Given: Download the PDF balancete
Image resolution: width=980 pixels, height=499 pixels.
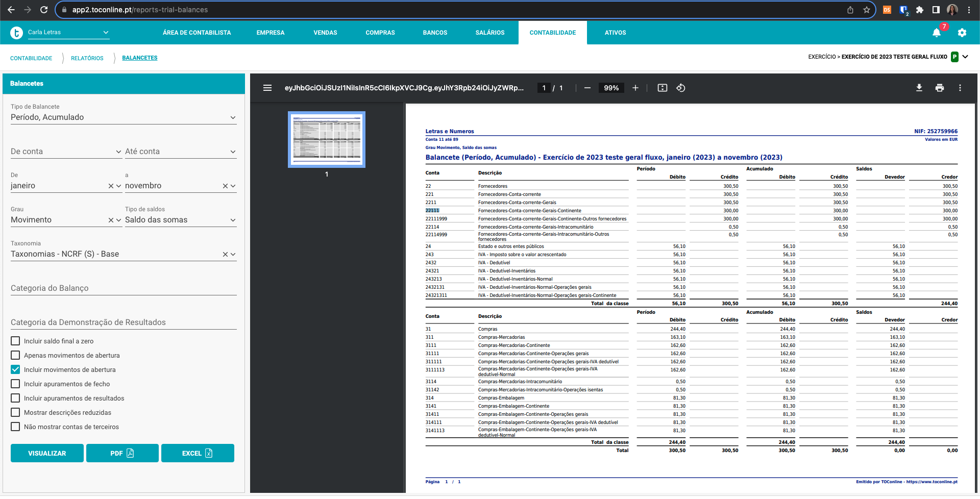Looking at the screenshot, I should 919,88.
